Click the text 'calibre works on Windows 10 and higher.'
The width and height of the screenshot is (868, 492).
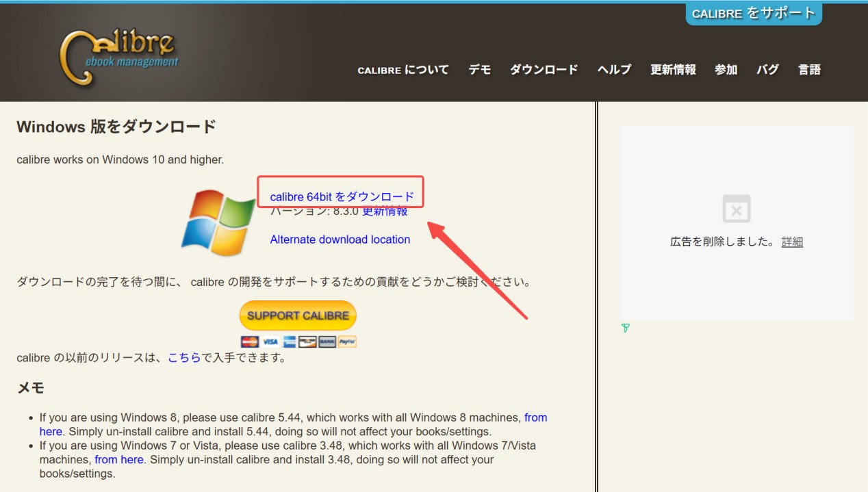[120, 159]
